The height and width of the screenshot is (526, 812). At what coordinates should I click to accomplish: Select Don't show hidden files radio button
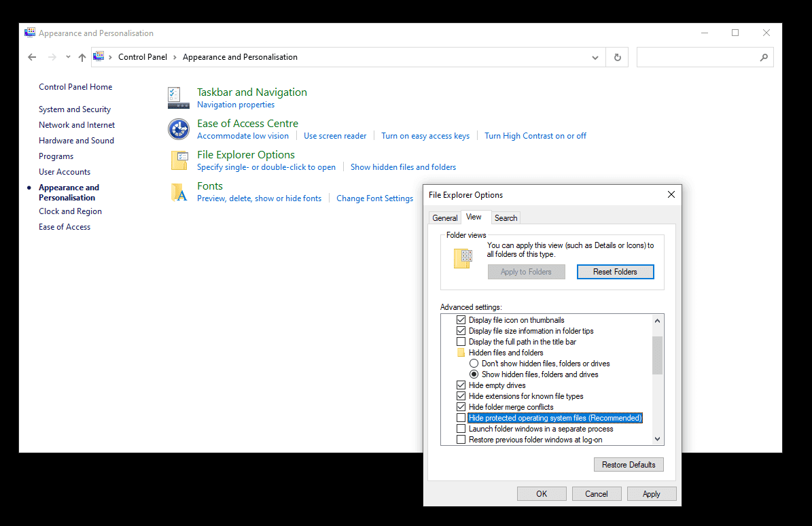(474, 363)
